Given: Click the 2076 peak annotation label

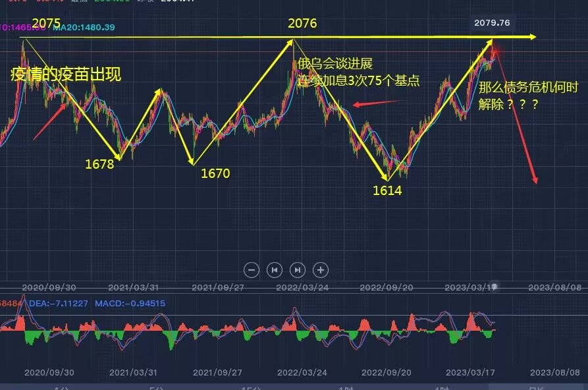Looking at the screenshot, I should tap(304, 23).
